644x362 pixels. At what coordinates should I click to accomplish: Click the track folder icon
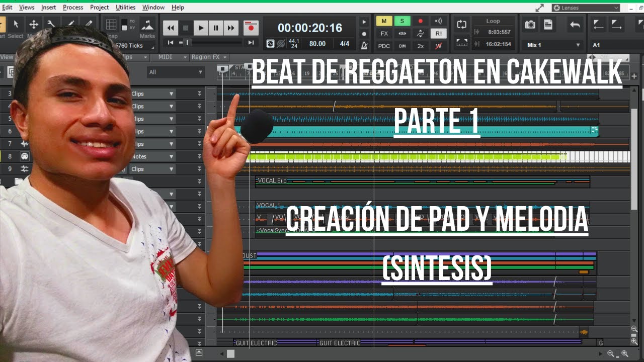pos(19,182)
